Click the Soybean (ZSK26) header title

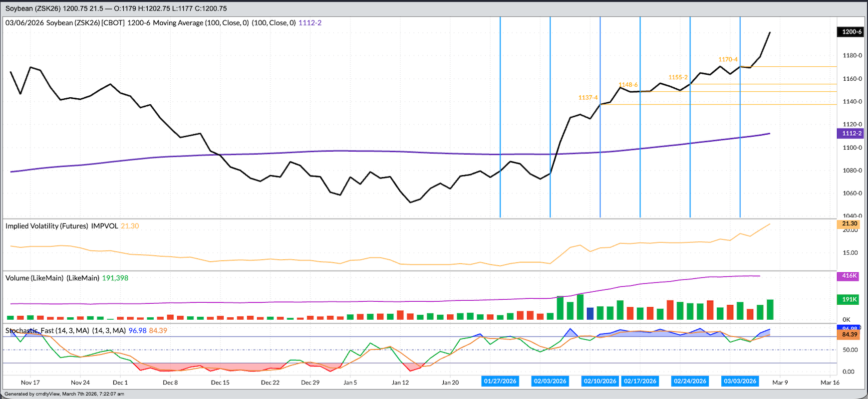[33, 8]
